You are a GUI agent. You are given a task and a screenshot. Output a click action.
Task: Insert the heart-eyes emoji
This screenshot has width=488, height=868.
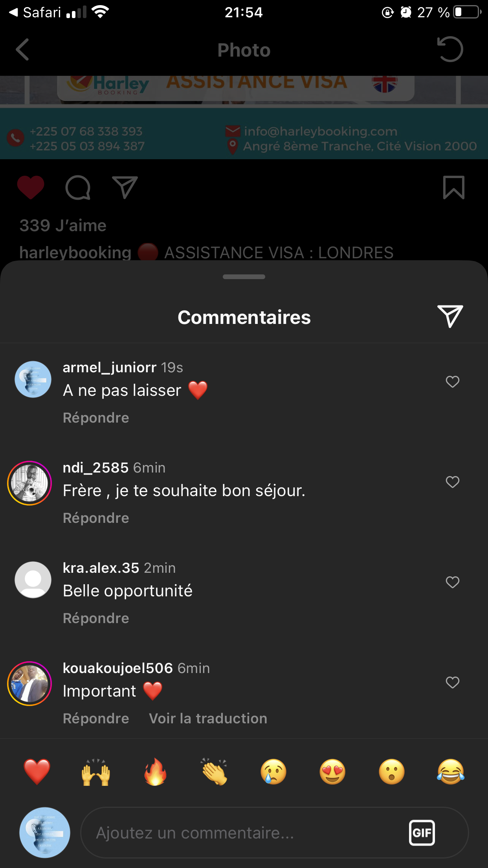(332, 772)
